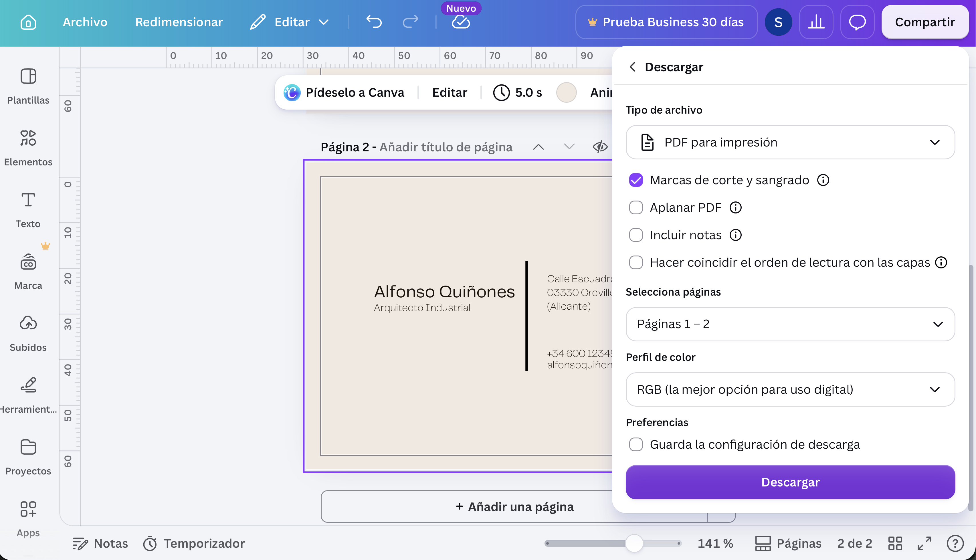The height and width of the screenshot is (560, 976).
Task: Uncheck Marcas de corte y sangrado
Action: (636, 180)
